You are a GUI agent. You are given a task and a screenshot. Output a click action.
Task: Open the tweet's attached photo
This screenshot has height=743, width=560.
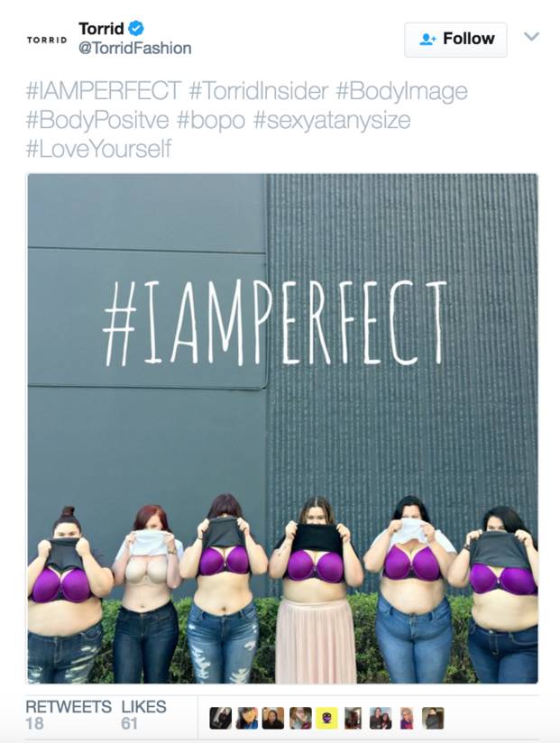283,428
